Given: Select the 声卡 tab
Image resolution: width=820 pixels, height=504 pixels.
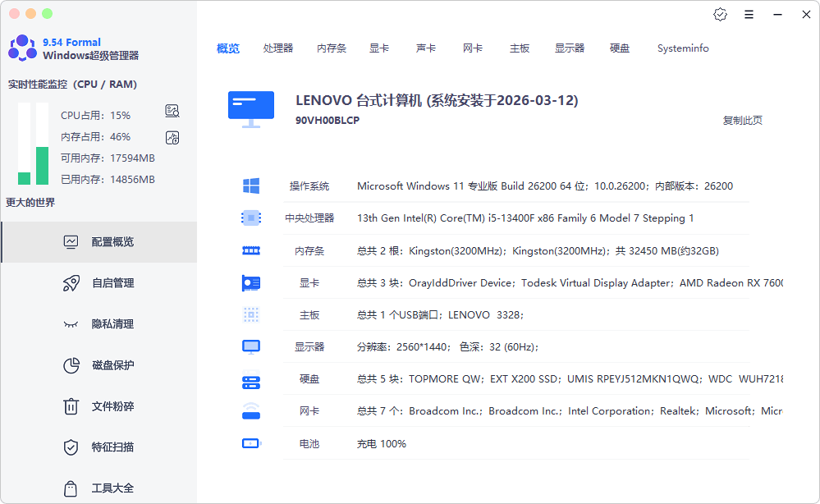Looking at the screenshot, I should (x=426, y=48).
